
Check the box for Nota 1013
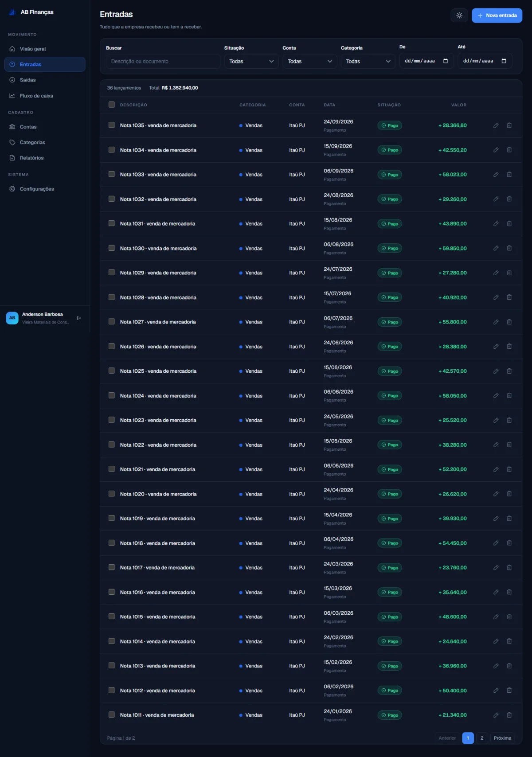point(112,666)
